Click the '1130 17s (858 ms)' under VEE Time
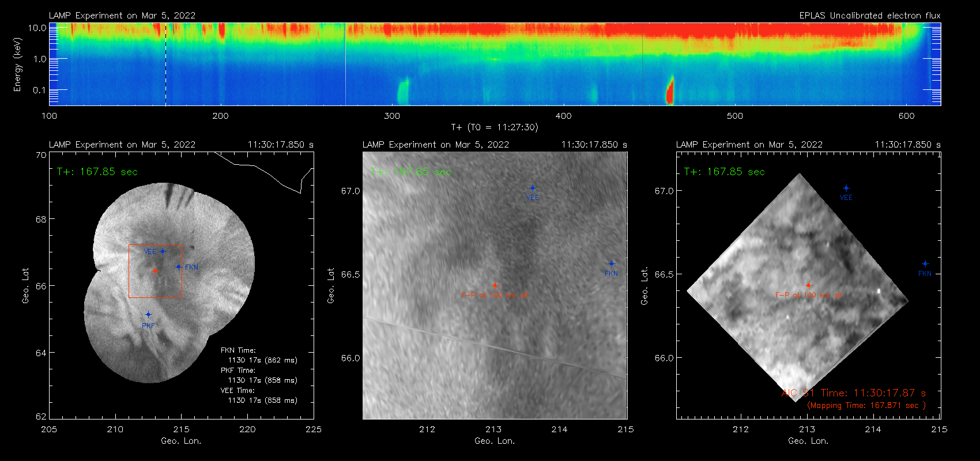The width and height of the screenshot is (980, 461). (263, 400)
